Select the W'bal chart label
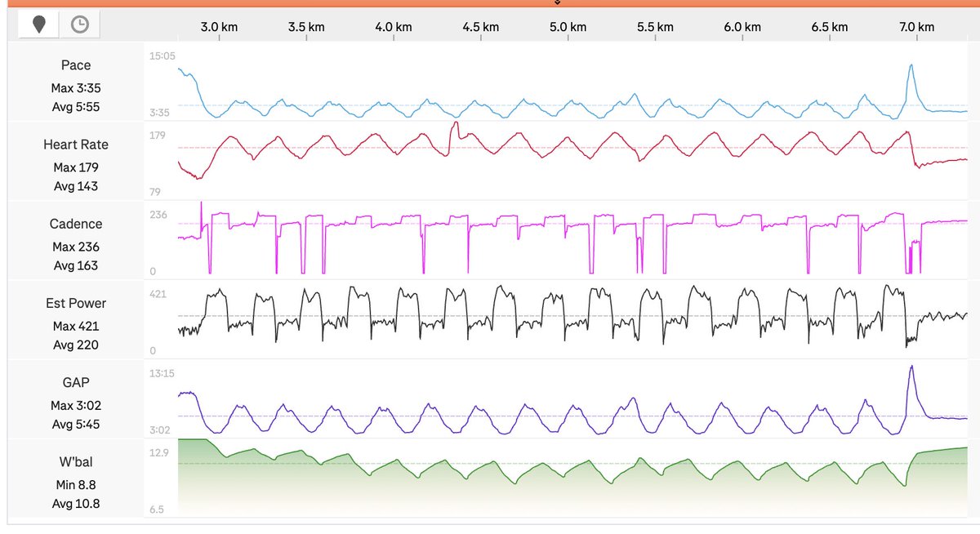Screen dimensions: 980x534 click(76, 461)
